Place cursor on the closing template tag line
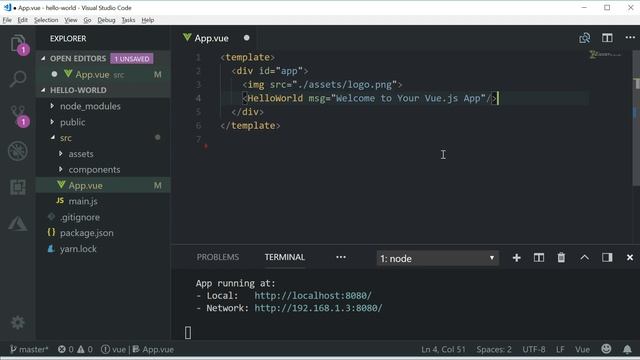This screenshot has height=360, width=640. click(250, 126)
